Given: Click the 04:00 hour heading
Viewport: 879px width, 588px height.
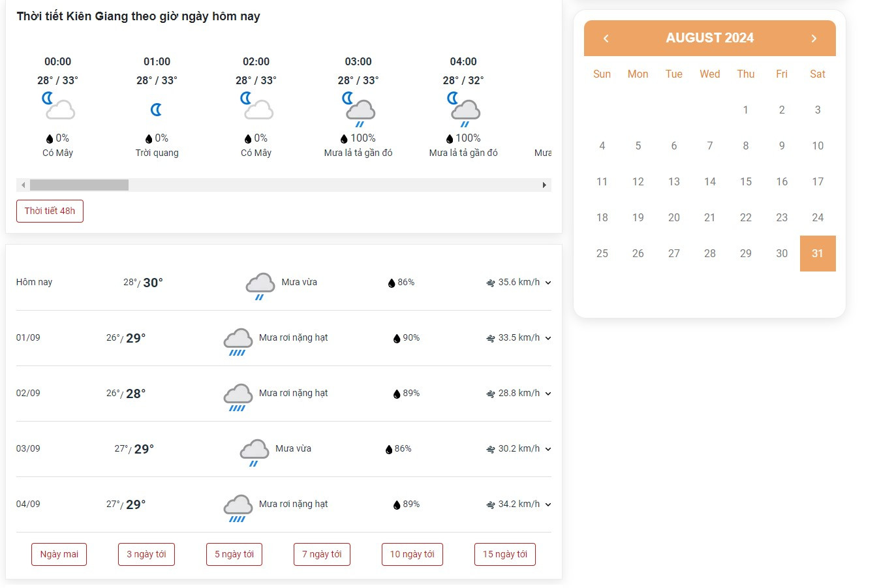Looking at the screenshot, I should 463,61.
